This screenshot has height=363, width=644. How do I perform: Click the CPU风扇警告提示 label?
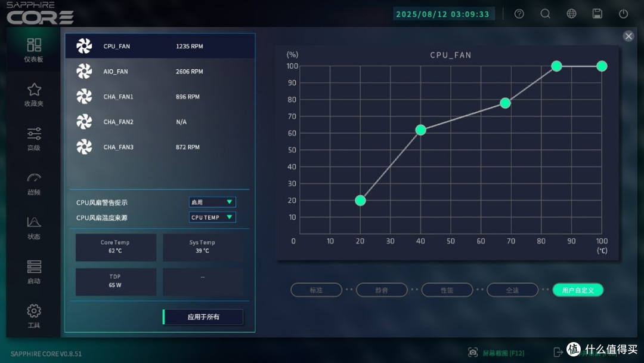tap(102, 202)
